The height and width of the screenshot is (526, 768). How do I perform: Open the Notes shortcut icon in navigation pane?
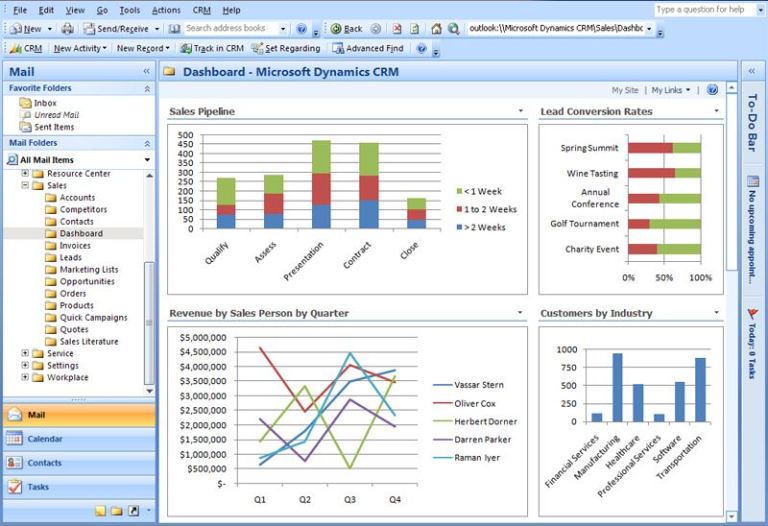click(x=101, y=511)
